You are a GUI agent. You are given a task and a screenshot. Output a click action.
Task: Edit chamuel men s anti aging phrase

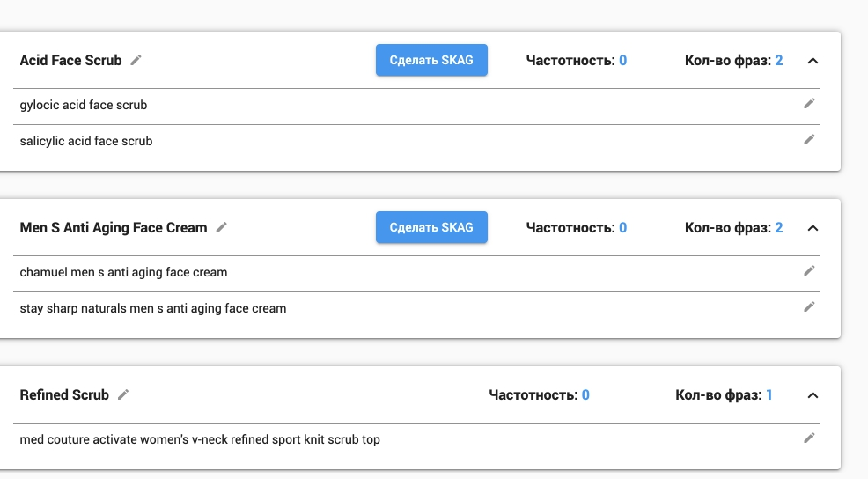coord(810,271)
